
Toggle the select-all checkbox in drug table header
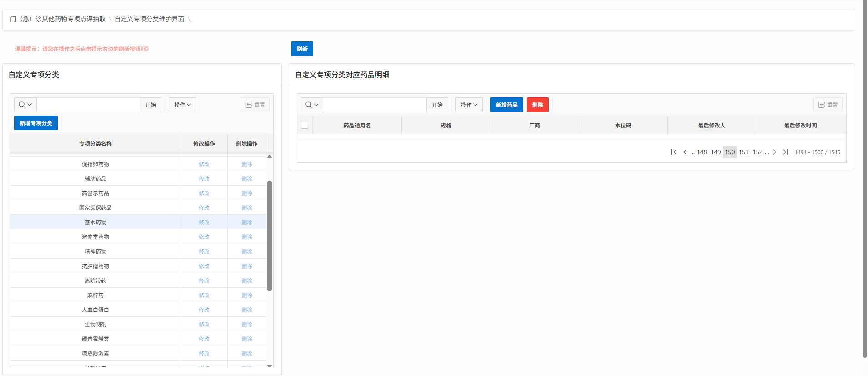(x=304, y=125)
